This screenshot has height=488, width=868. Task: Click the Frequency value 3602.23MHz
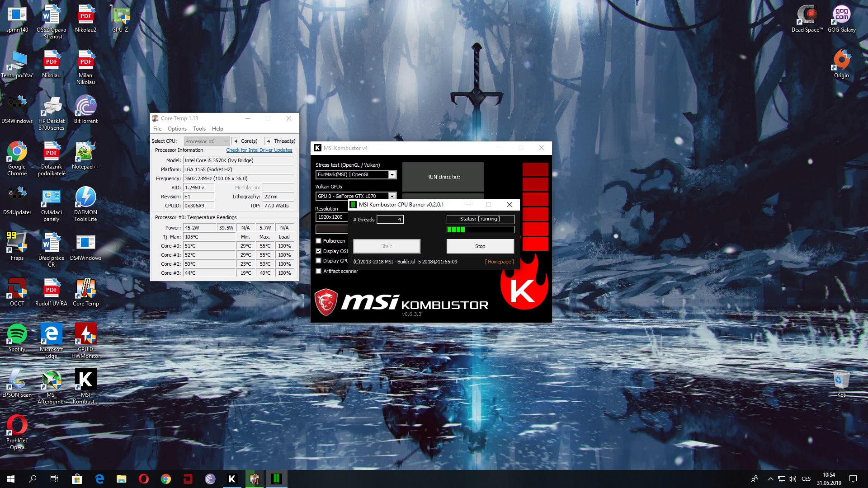click(239, 178)
